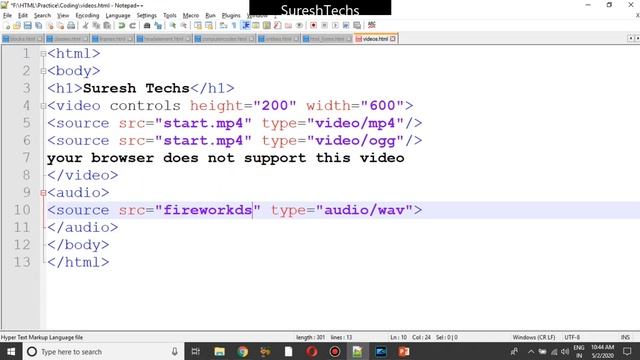Paste clipboard using the toolbar Paste icon
The width and height of the screenshot is (640, 360).
click(107, 26)
